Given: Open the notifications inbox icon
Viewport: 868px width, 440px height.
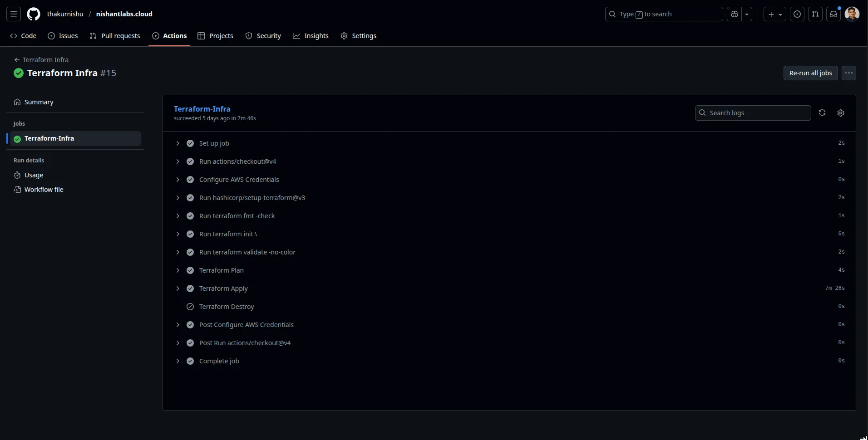Looking at the screenshot, I should tap(833, 14).
